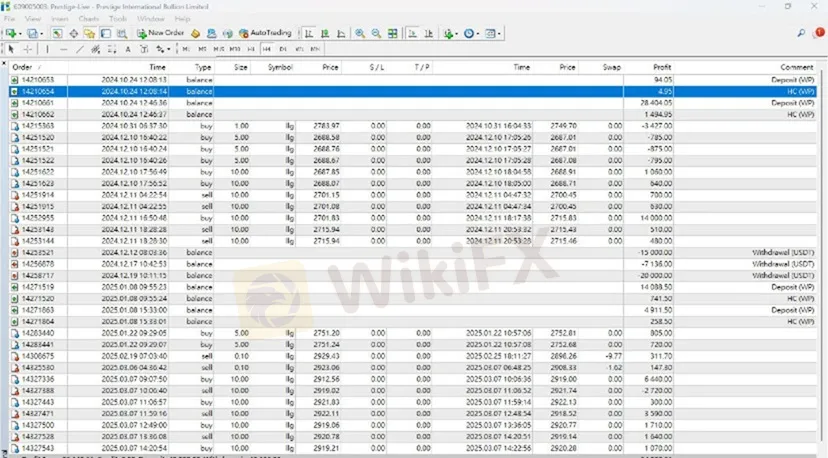Enable the M1 timeframe button
Viewport: 828px width, 458px height.
pyautogui.click(x=187, y=48)
